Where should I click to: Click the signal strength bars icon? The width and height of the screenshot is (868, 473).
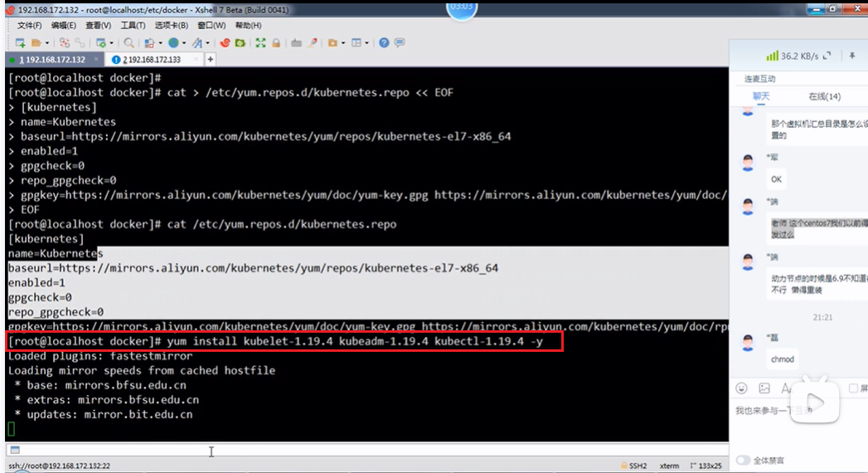pos(772,56)
